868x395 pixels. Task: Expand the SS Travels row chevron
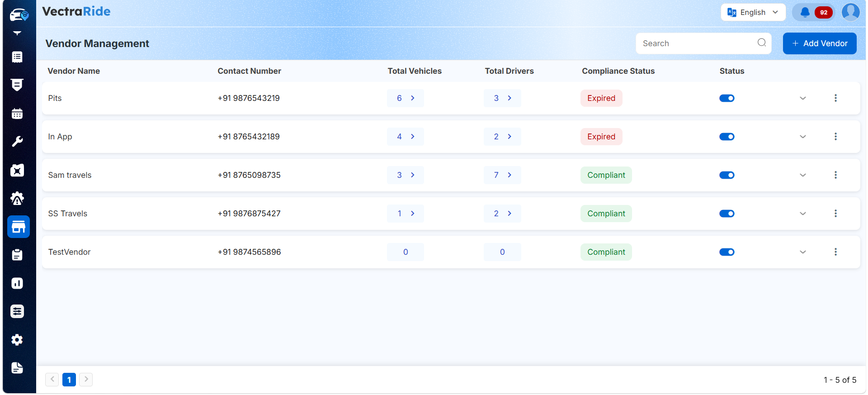click(803, 214)
